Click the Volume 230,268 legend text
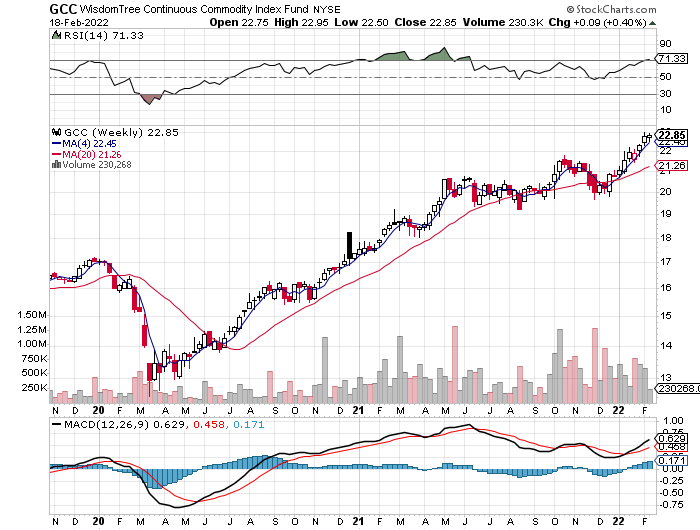This screenshot has width=700, height=530. tap(97, 165)
